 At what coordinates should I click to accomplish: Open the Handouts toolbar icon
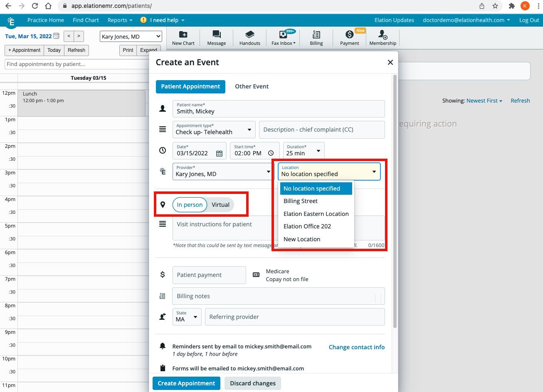pyautogui.click(x=250, y=38)
